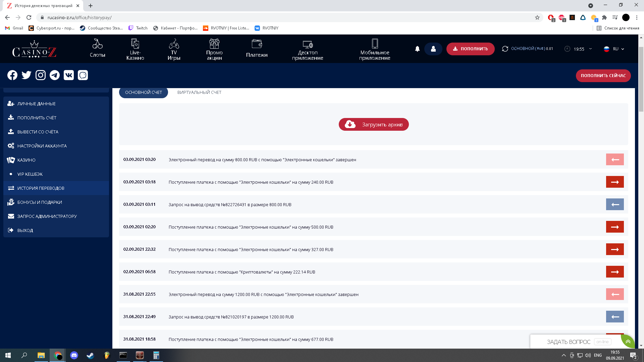Screen dimensions: 644x362
Task: Open the Платежи wallet icon
Action: (257, 44)
